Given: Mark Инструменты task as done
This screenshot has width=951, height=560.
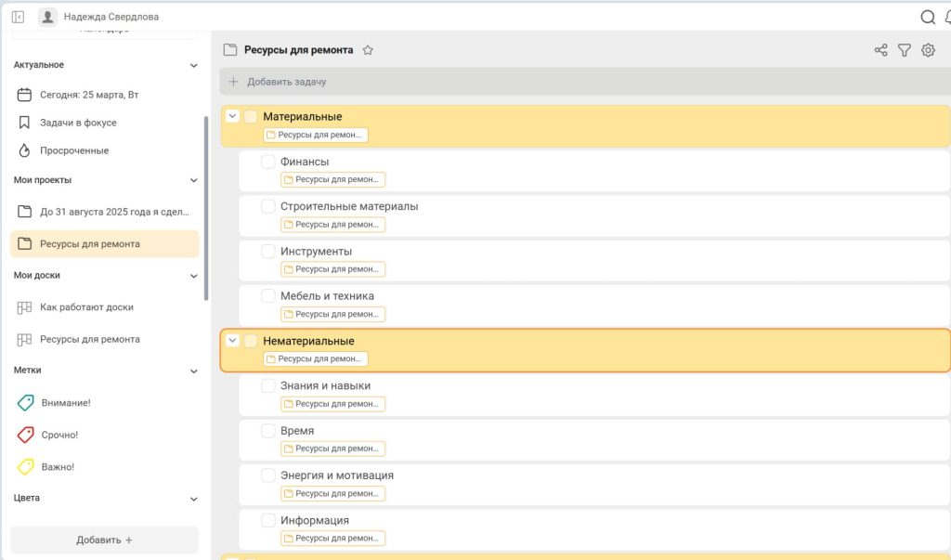Looking at the screenshot, I should click(267, 252).
